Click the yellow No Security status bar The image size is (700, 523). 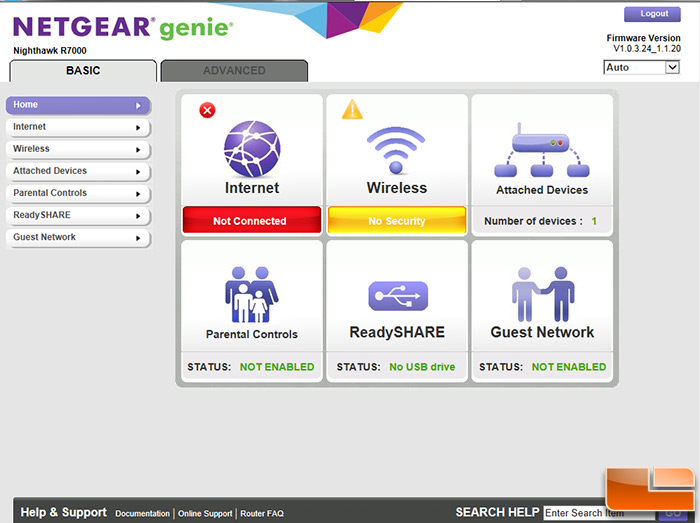(397, 220)
